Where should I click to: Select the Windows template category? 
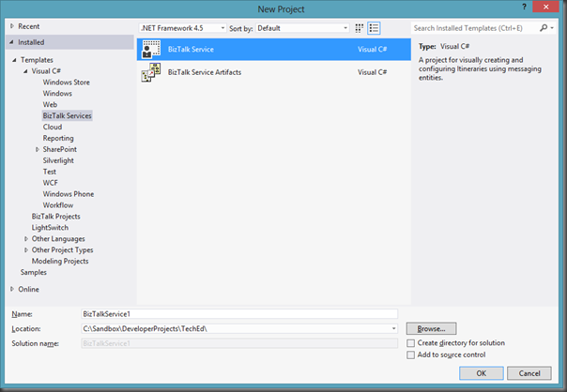tap(57, 94)
